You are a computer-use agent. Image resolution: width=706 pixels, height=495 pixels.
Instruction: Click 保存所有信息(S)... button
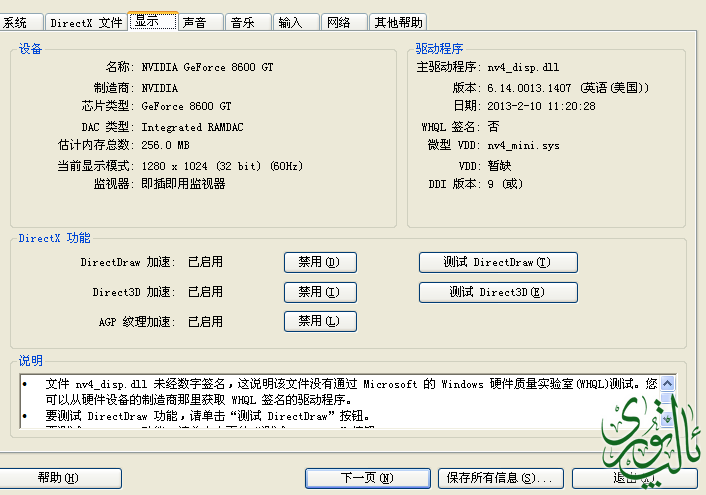(x=501, y=478)
